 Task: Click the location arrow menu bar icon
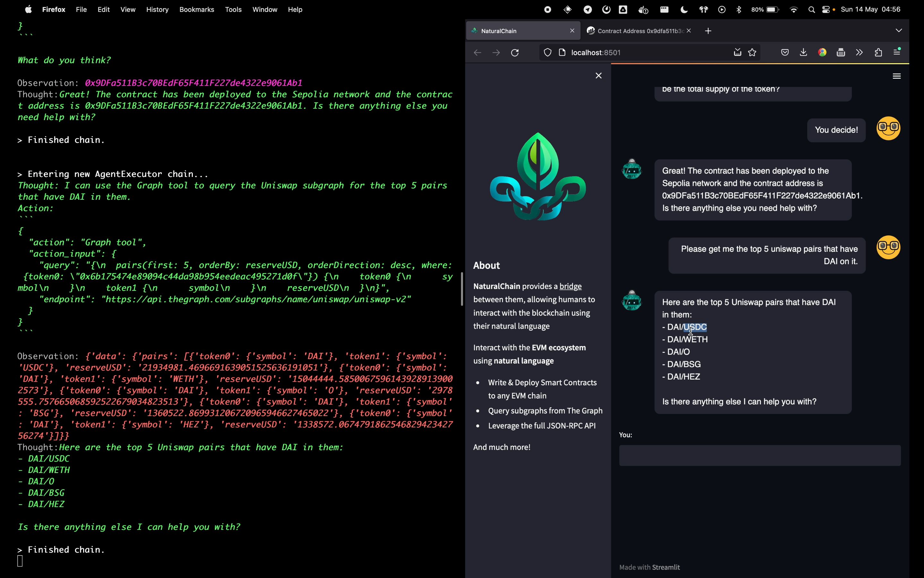point(588,10)
